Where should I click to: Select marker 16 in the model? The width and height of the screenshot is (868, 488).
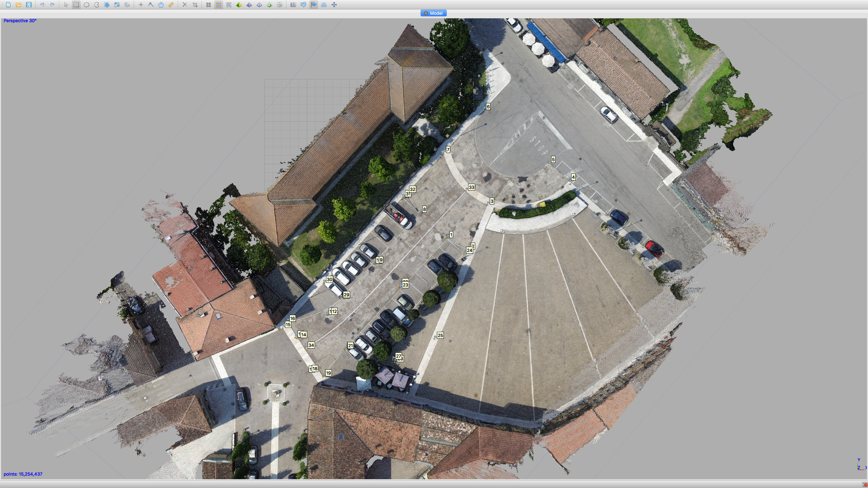(x=292, y=318)
